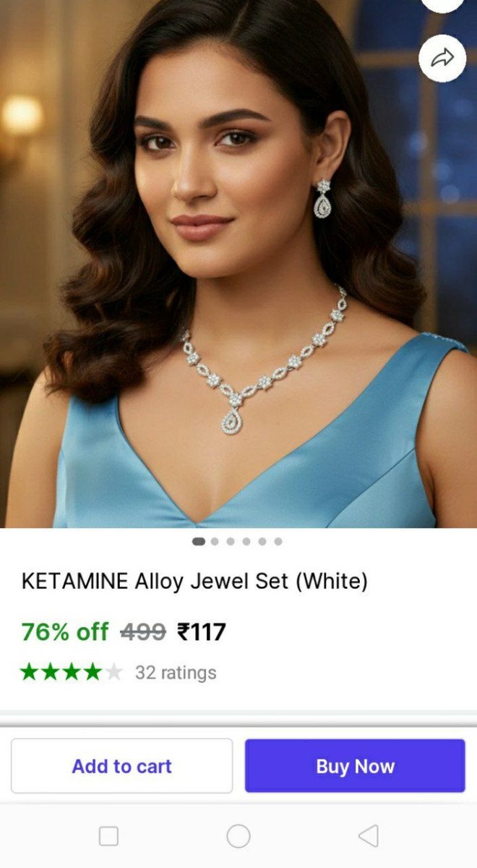The width and height of the screenshot is (477, 868).
Task: Tap the 76% off discount label
Action: point(65,631)
